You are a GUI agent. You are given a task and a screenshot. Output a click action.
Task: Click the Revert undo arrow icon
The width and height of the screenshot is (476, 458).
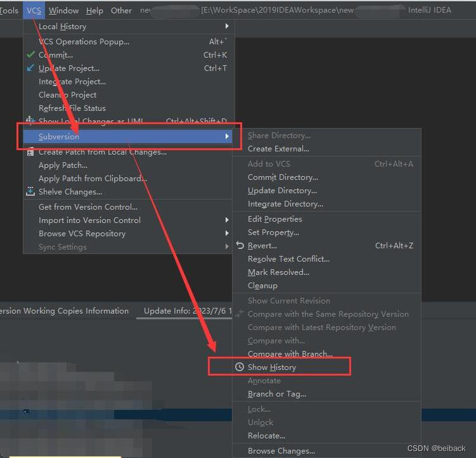(x=240, y=245)
